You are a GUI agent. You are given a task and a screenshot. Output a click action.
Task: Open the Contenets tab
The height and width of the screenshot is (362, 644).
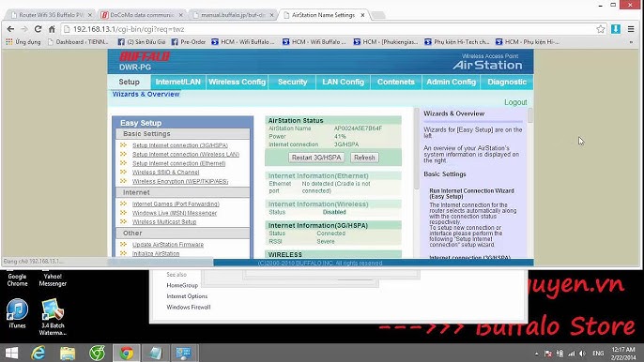395,82
